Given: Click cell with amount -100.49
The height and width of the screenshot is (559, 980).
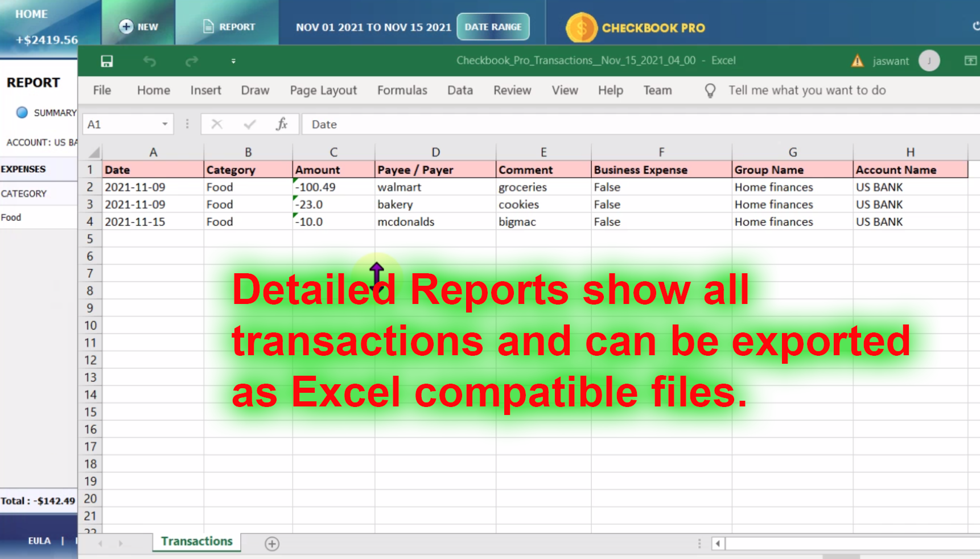Looking at the screenshot, I should coord(333,187).
